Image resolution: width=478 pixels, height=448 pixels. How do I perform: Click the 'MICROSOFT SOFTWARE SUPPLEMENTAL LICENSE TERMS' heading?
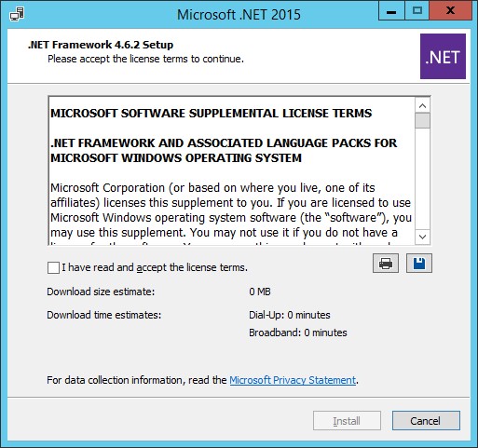pos(212,114)
